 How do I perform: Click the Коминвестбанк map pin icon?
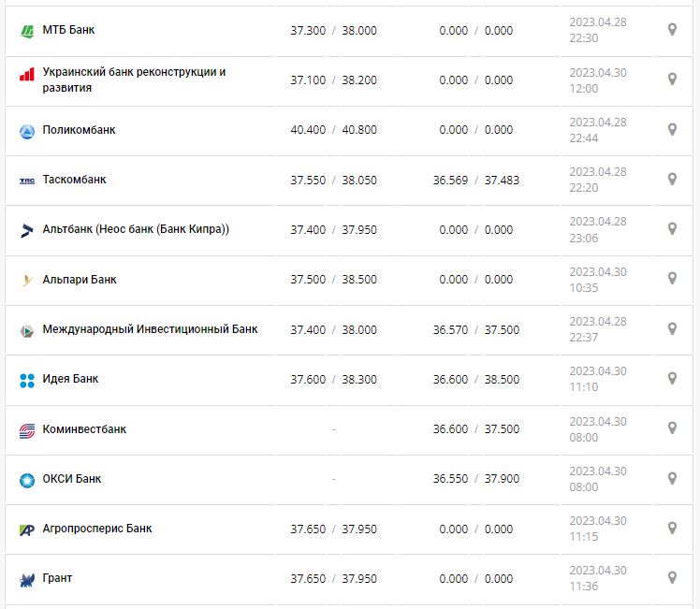(x=672, y=428)
